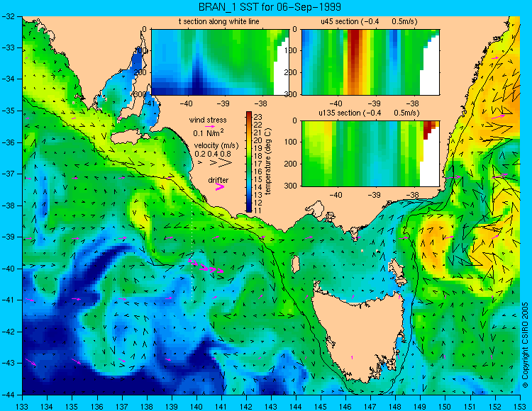Click the '0.2 0.4 0.8' velocity scale values

pyautogui.click(x=213, y=154)
